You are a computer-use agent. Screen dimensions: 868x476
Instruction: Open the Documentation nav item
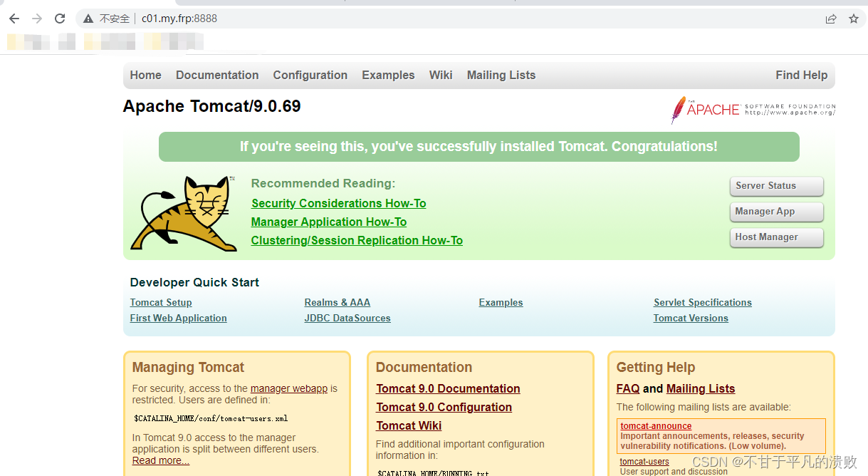pyautogui.click(x=217, y=75)
